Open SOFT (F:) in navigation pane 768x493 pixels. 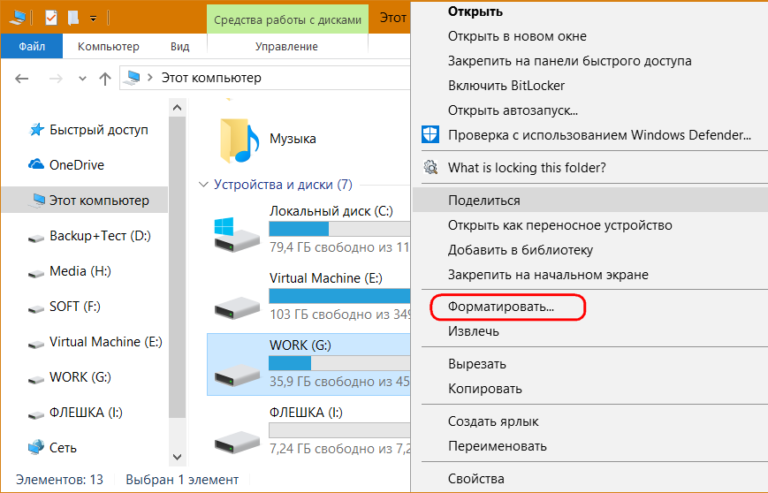[75, 306]
